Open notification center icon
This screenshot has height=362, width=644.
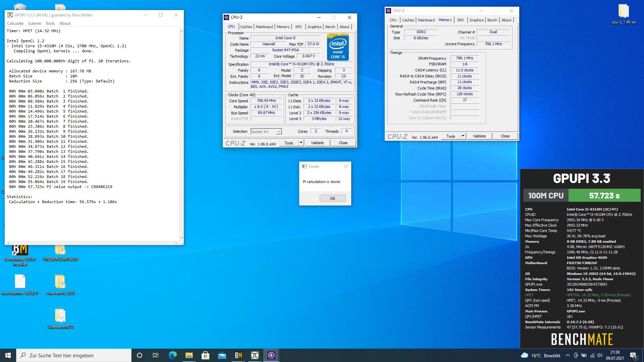tap(633, 356)
